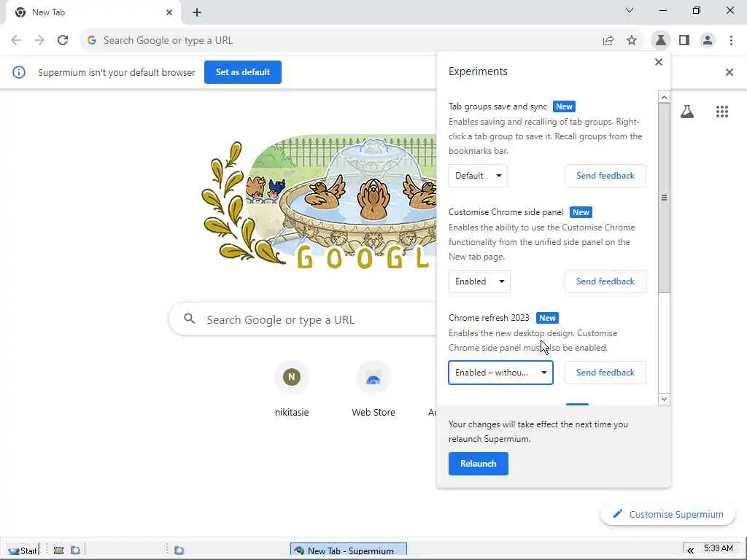Send feedback for Customise Chrome side panel
This screenshot has height=560, width=747.
605,281
